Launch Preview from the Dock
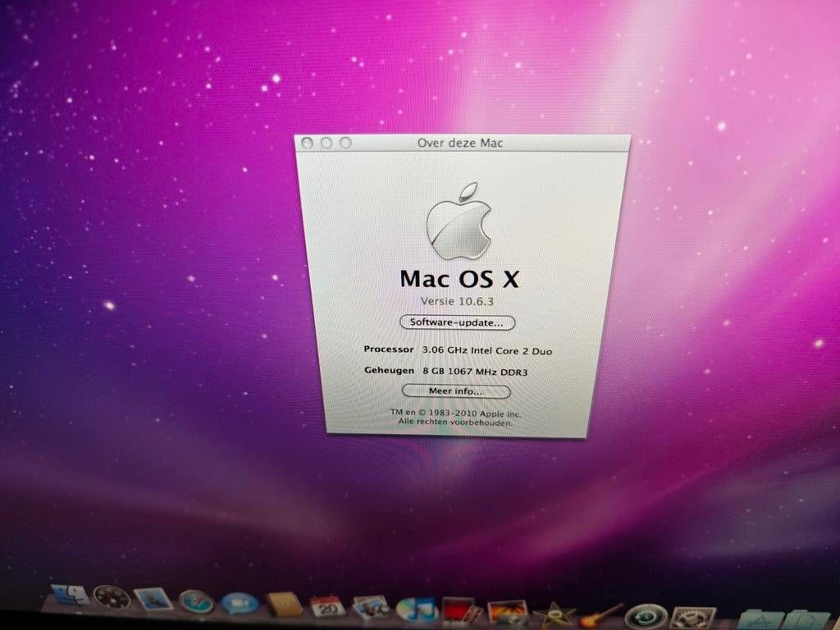Image resolution: width=840 pixels, height=630 pixels. point(372,608)
